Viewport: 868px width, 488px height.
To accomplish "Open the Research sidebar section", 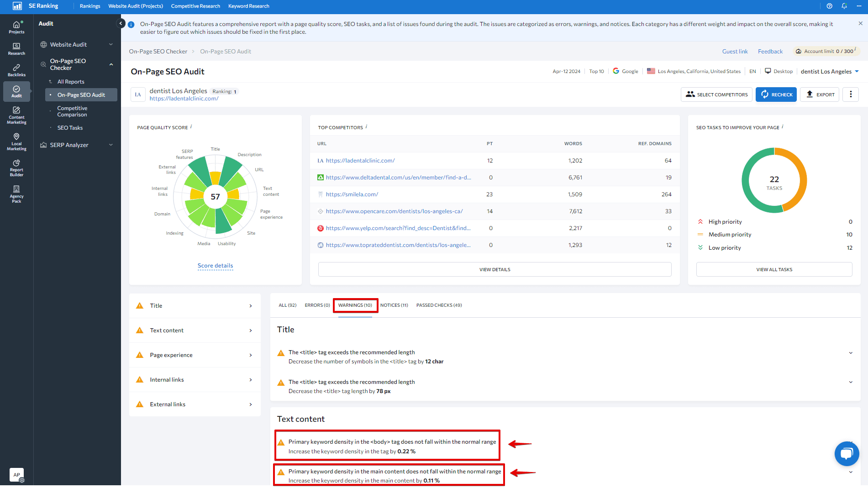I will pyautogui.click(x=16, y=49).
